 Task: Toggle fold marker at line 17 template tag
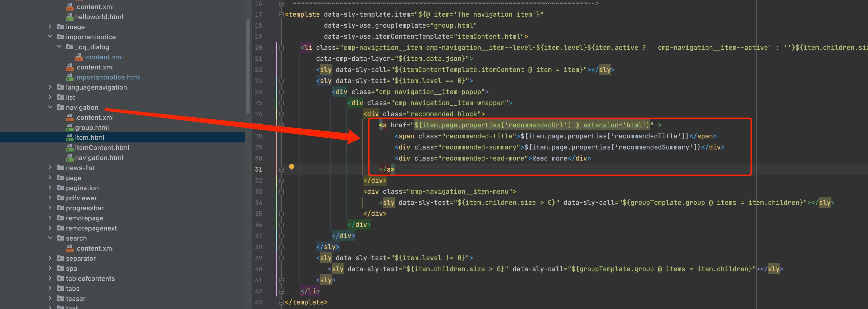(282, 15)
